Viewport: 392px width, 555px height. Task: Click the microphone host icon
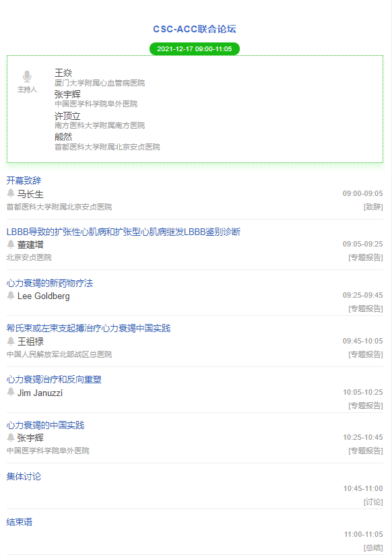pos(27,76)
